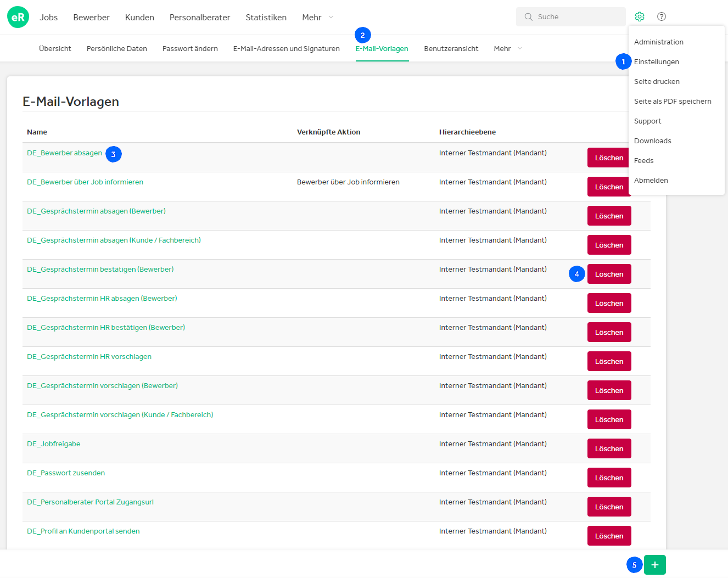This screenshot has width=728, height=578.
Task: Delete the DE_Passwort zusenden template
Action: (609, 478)
